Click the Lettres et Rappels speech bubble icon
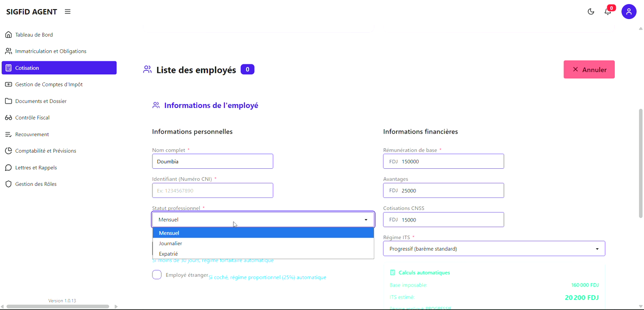Screen dimensions: 644x310 click(x=8, y=167)
